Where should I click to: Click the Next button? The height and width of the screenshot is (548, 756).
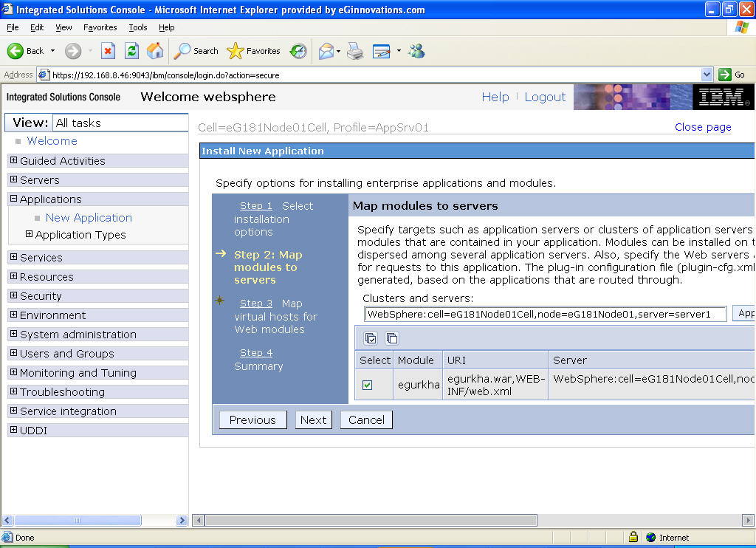tap(313, 419)
